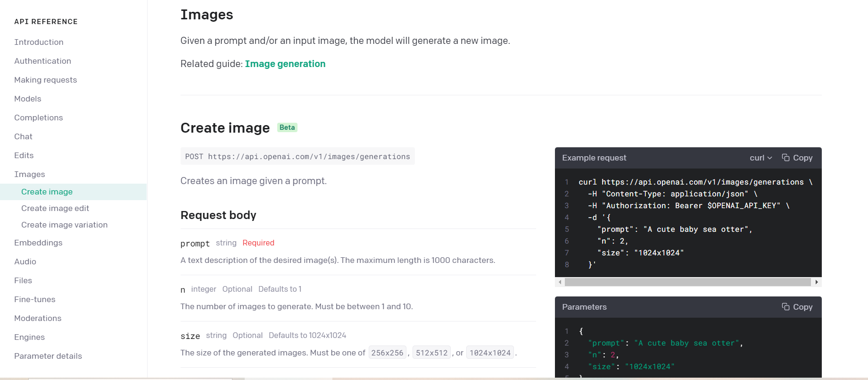Select Making requests in sidebar
The image size is (868, 380).
45,80
